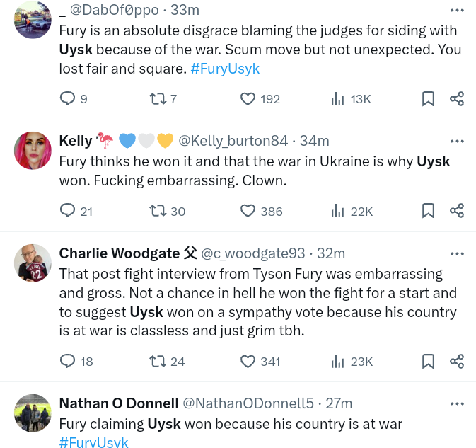Reply to Kelly's tweet

tap(68, 211)
